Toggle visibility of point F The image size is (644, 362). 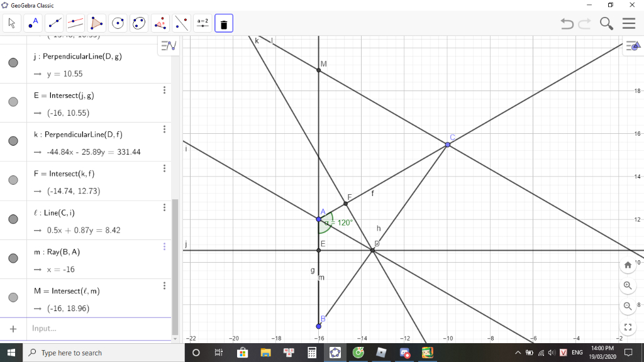pyautogui.click(x=13, y=180)
